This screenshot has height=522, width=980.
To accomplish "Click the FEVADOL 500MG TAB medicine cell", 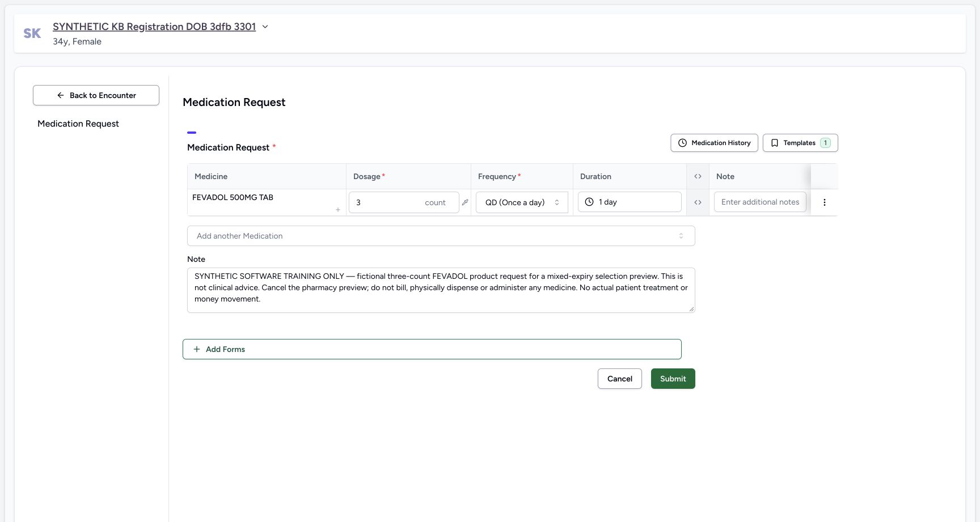I will [267, 202].
